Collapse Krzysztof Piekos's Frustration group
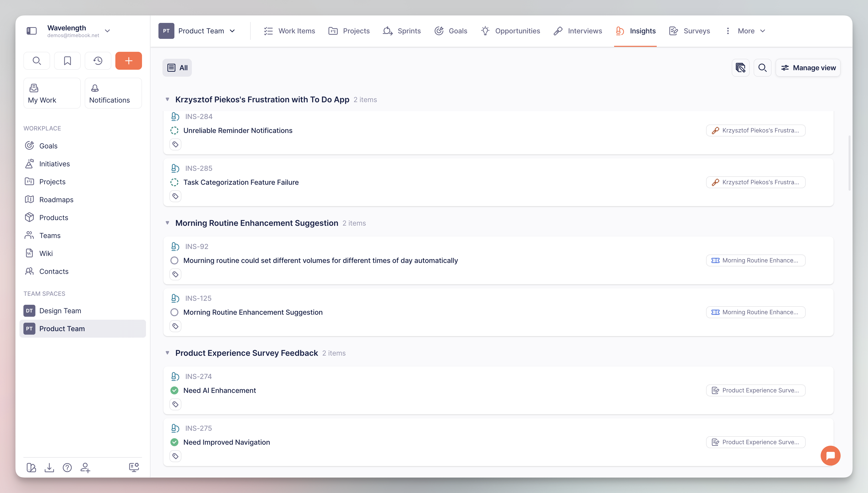This screenshot has height=493, width=868. click(x=167, y=99)
